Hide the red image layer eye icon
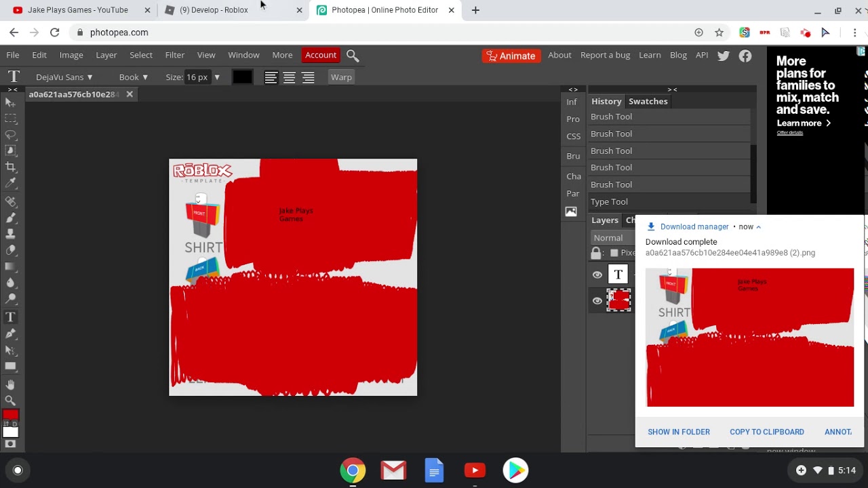 [597, 300]
